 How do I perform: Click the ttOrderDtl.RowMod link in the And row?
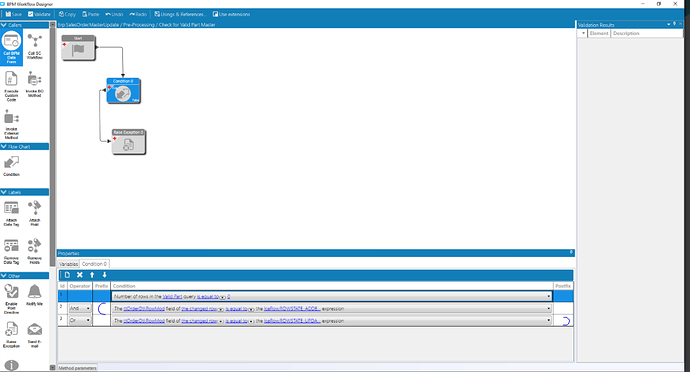144,309
